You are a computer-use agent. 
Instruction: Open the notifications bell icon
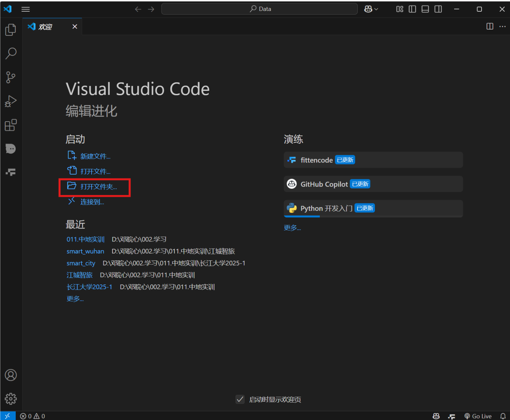click(x=503, y=416)
